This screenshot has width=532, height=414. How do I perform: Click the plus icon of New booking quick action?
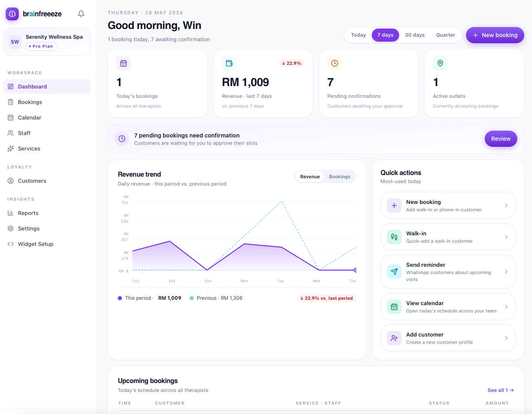[x=394, y=206]
